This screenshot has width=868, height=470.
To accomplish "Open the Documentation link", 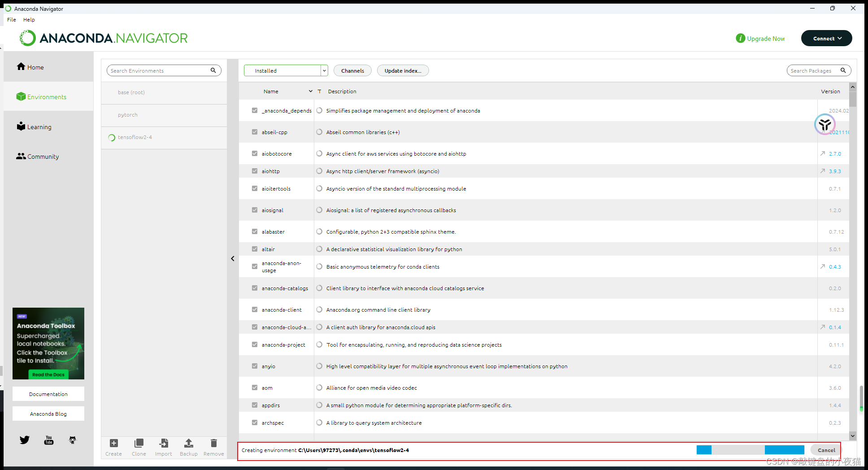I will coord(48,394).
